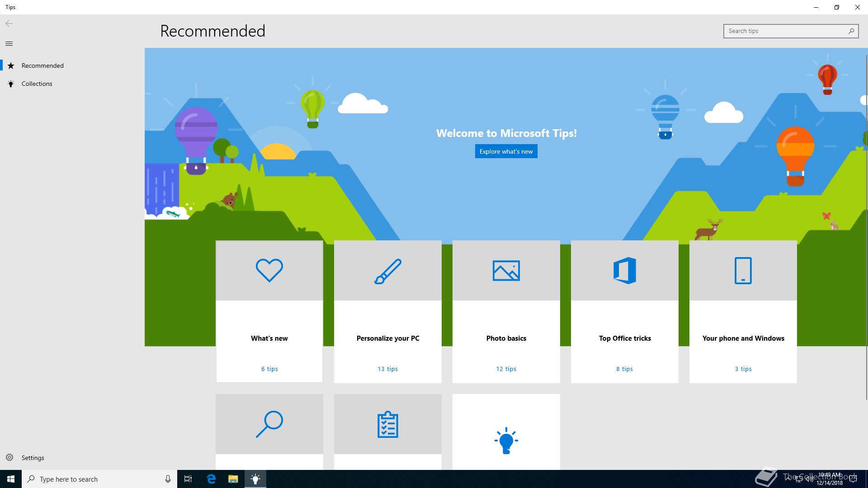Screen dimensions: 868x488
Task: Click the Type here to search box
Action: click(x=99, y=479)
